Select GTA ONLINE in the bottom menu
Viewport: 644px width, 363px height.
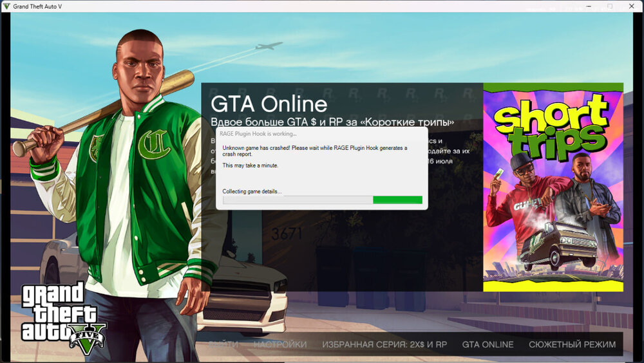click(x=488, y=344)
